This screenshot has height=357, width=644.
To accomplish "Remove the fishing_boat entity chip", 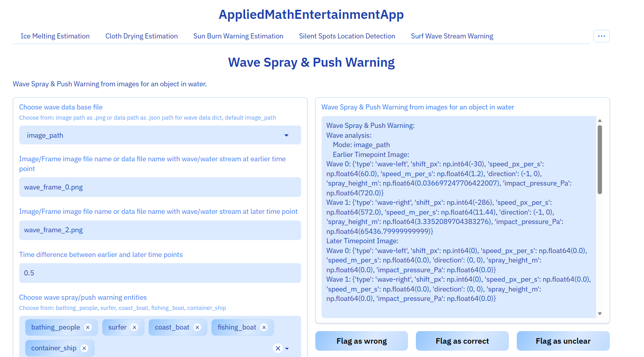I will point(264,327).
